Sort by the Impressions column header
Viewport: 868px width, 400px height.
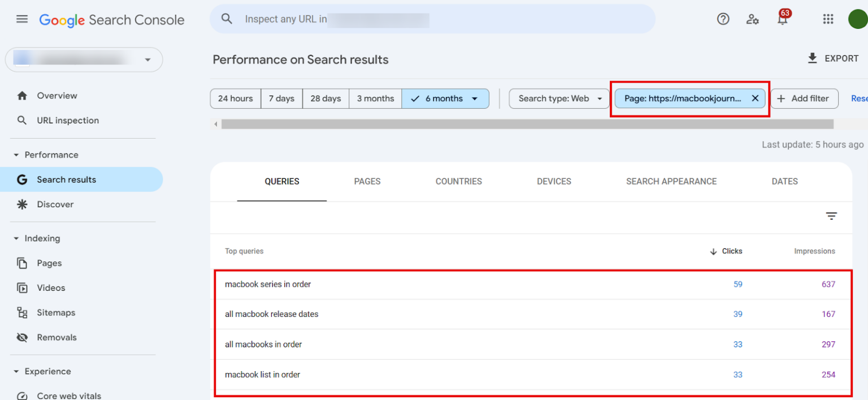[x=814, y=251]
